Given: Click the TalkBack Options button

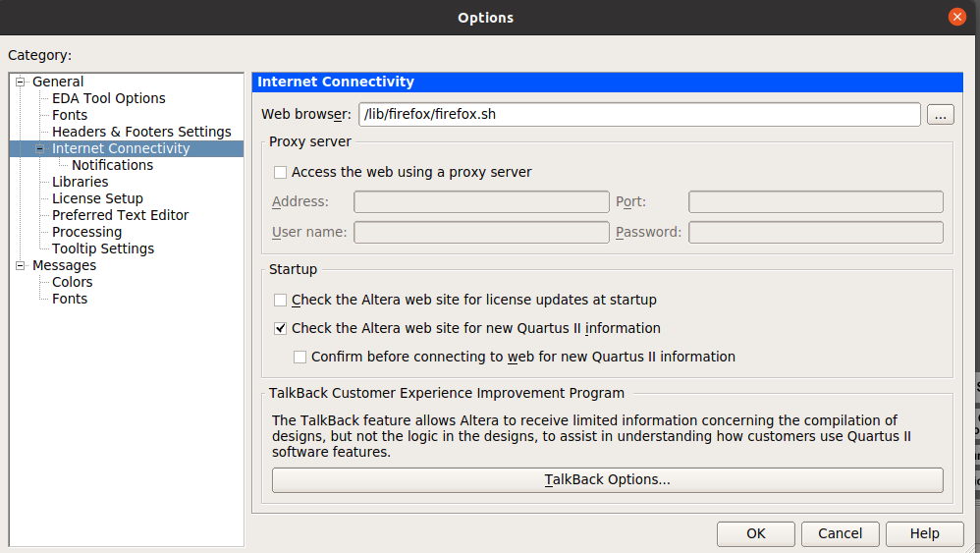Looking at the screenshot, I should 607,480.
